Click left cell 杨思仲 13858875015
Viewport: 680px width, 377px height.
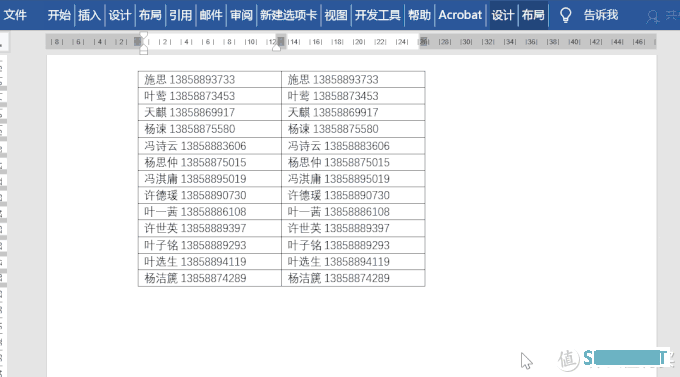point(210,162)
